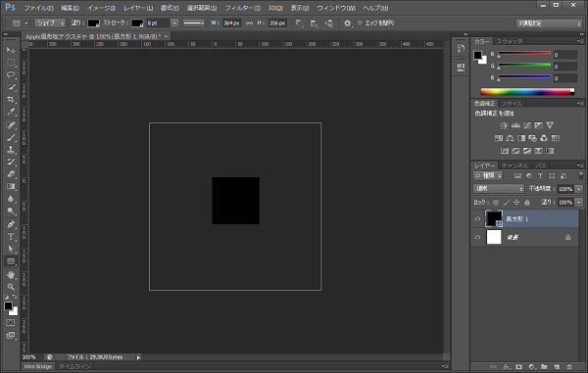Open the geometry options gear
This screenshot has height=373, width=588.
(x=348, y=23)
